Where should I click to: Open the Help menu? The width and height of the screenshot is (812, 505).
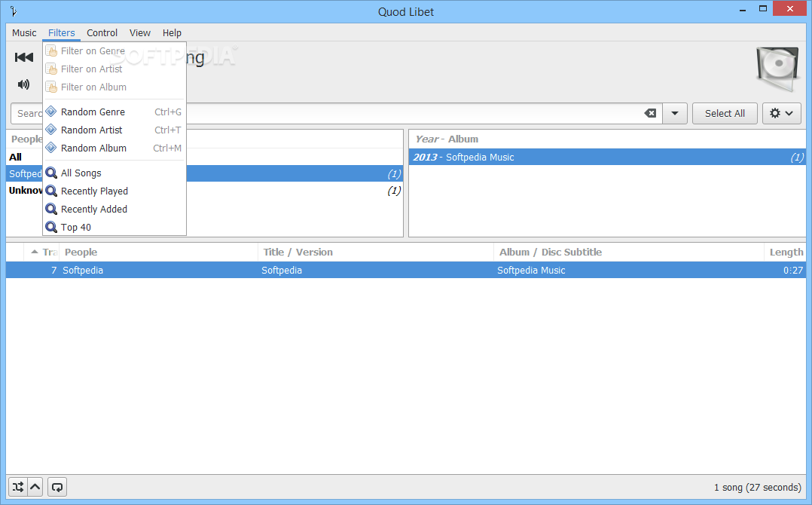[x=172, y=32]
